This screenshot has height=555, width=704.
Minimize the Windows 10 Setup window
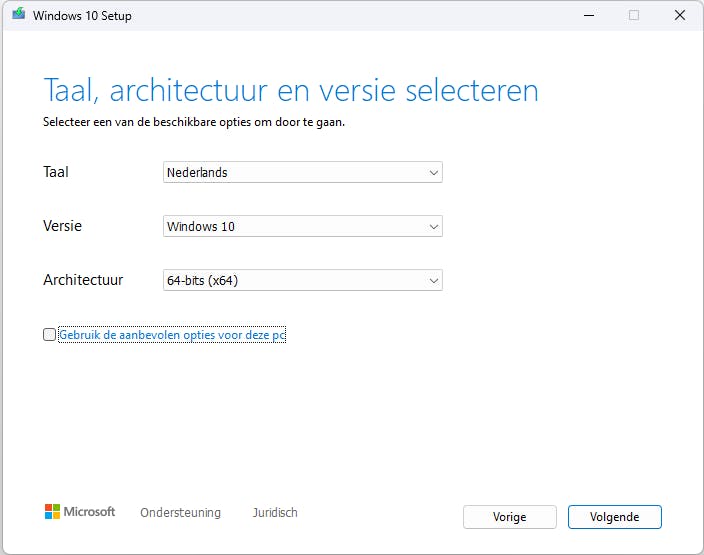pos(587,16)
